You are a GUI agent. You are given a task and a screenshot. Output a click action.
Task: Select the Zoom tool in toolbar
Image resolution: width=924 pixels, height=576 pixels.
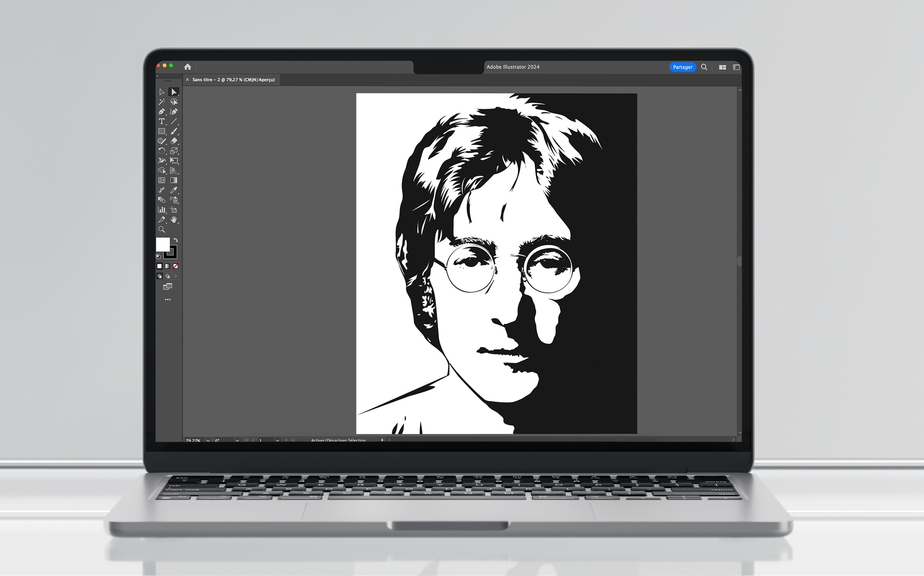(162, 229)
